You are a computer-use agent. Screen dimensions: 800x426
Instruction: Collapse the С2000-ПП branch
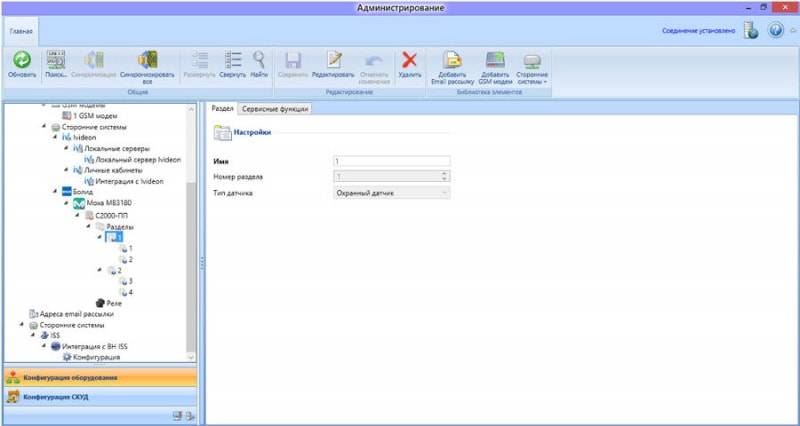78,216
